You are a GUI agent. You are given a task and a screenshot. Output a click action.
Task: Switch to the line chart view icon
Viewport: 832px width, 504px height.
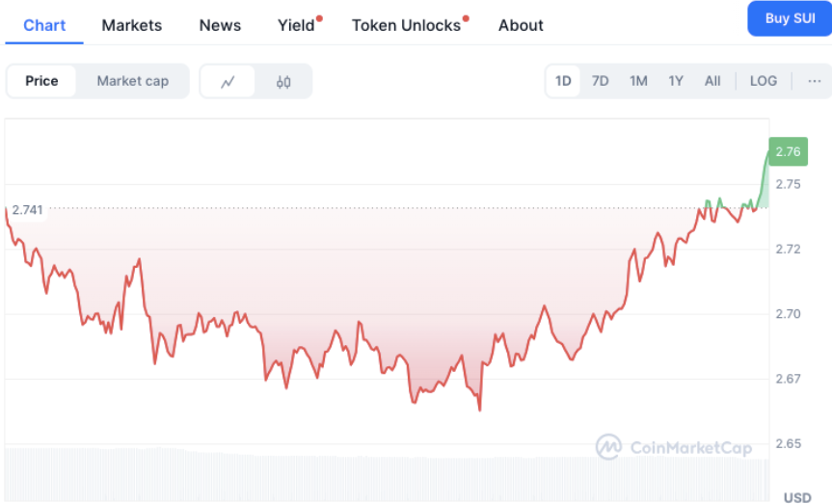[228, 82]
